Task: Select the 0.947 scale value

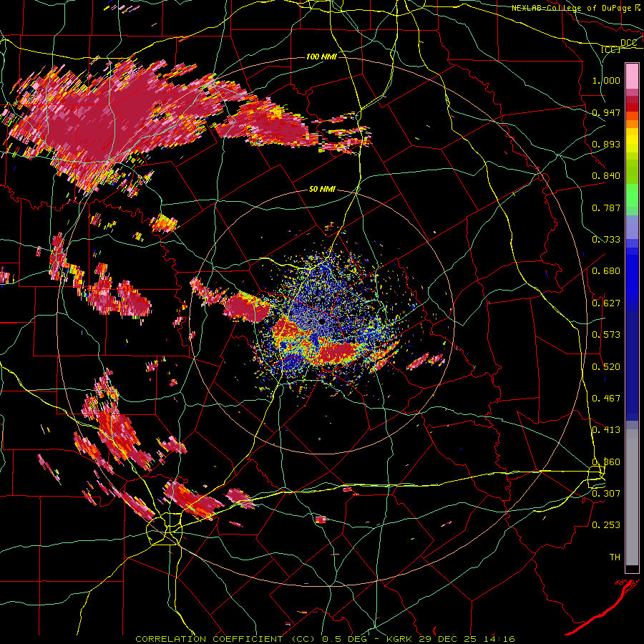Action: (x=606, y=112)
